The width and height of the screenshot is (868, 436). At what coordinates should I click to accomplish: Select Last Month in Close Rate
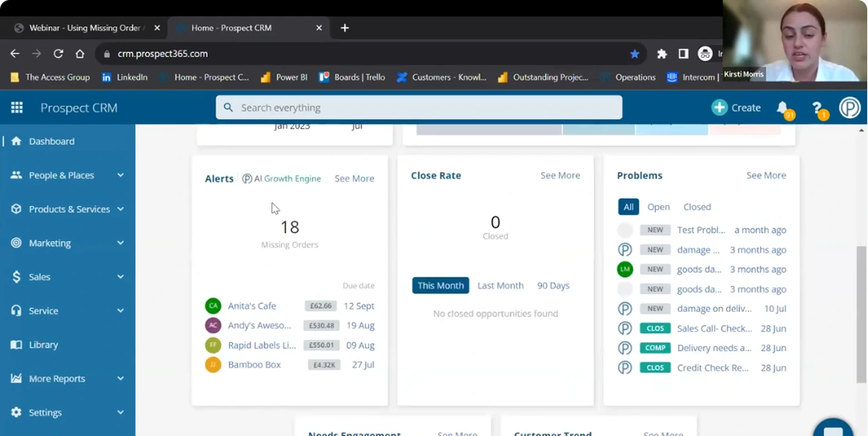pos(500,285)
